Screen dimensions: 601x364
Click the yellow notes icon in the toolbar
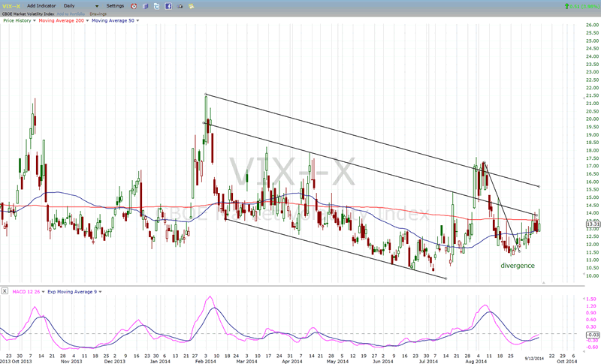click(x=192, y=6)
